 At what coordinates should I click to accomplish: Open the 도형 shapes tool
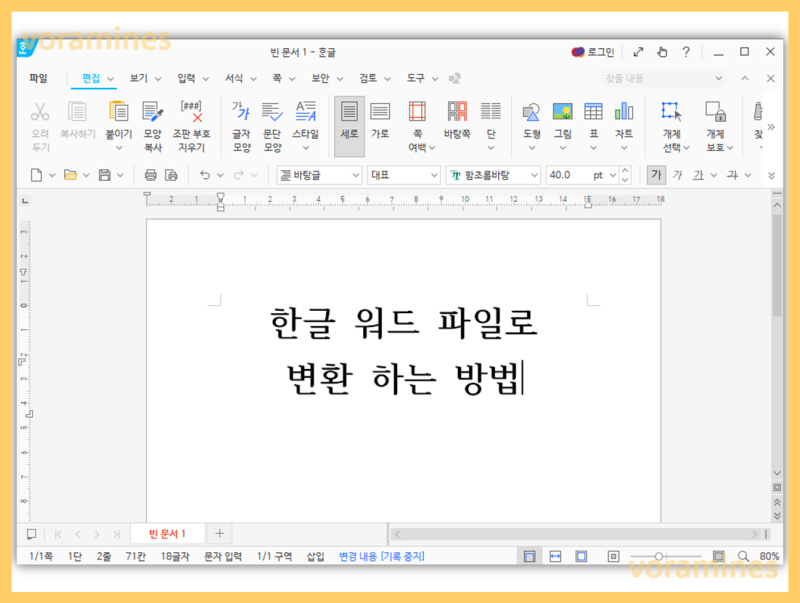click(532, 118)
